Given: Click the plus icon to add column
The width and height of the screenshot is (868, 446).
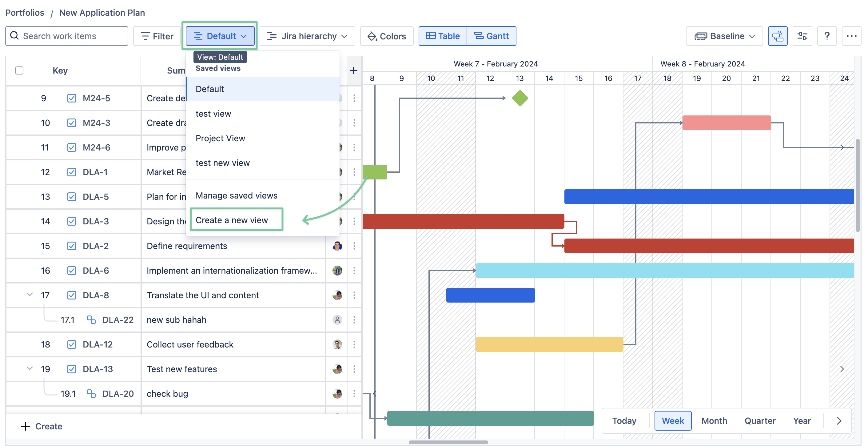Looking at the screenshot, I should pos(353,70).
